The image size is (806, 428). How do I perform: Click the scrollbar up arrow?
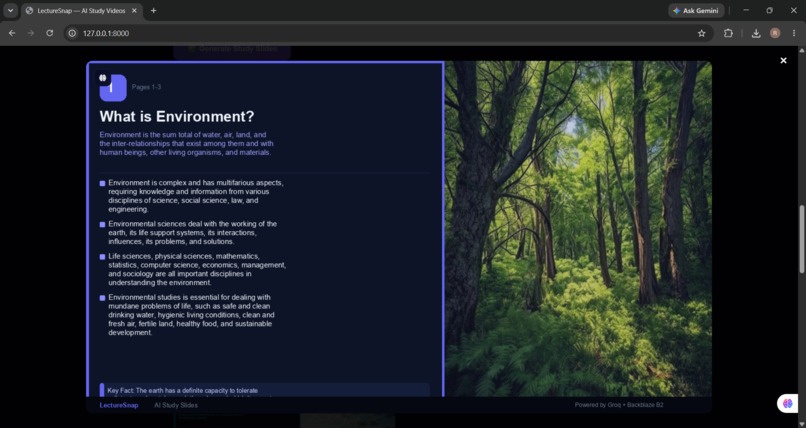[x=801, y=50]
